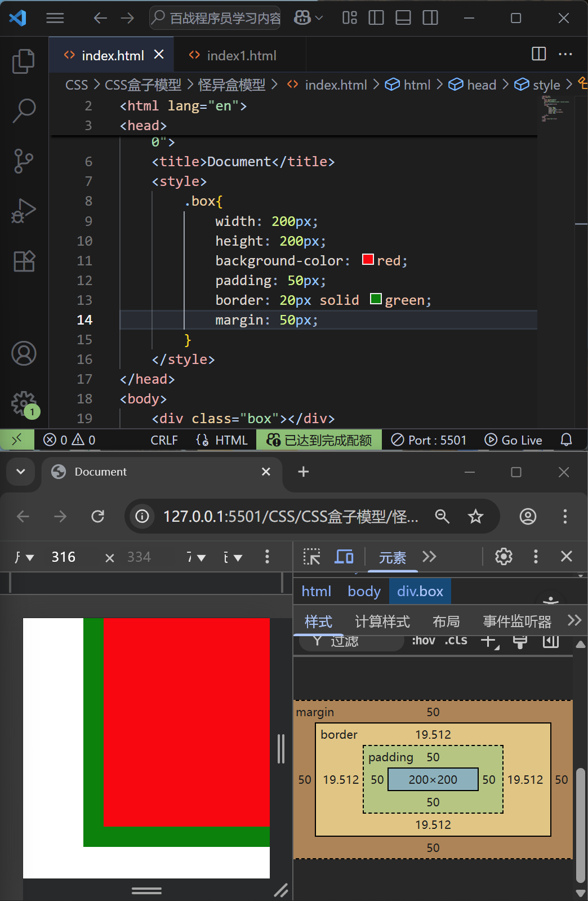Split the VS Code editor right
The height and width of the screenshot is (901, 588).
(x=539, y=54)
